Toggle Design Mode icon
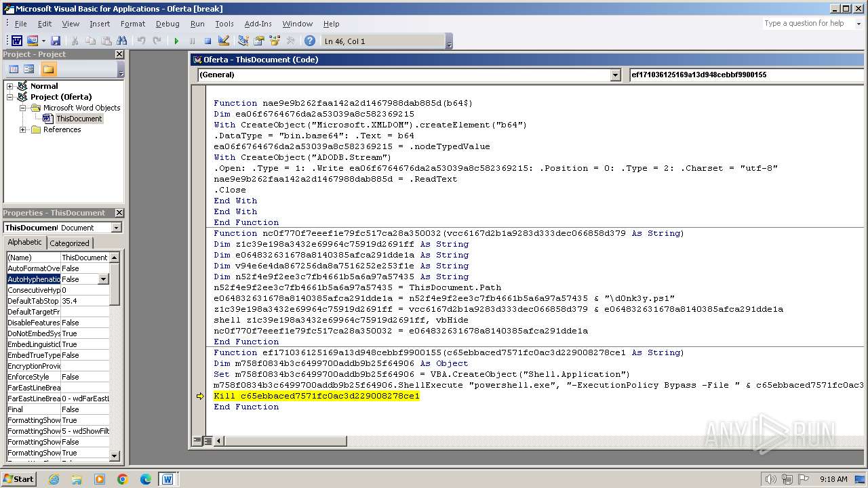 (224, 41)
